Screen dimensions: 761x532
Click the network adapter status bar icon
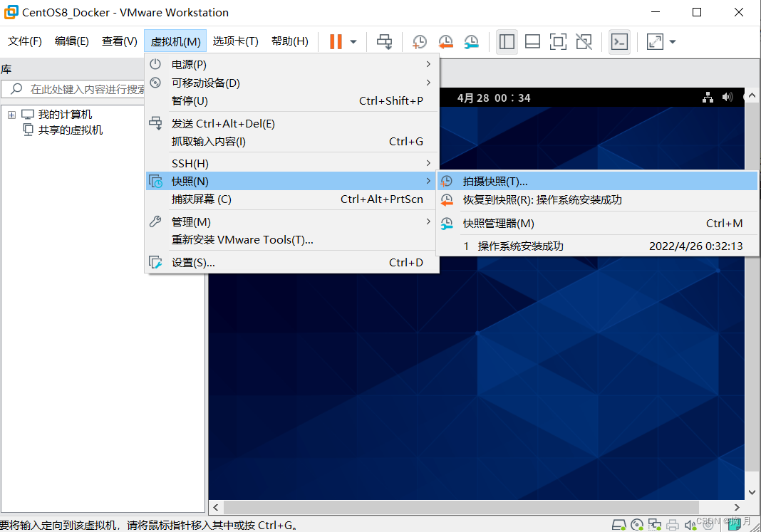click(655, 525)
